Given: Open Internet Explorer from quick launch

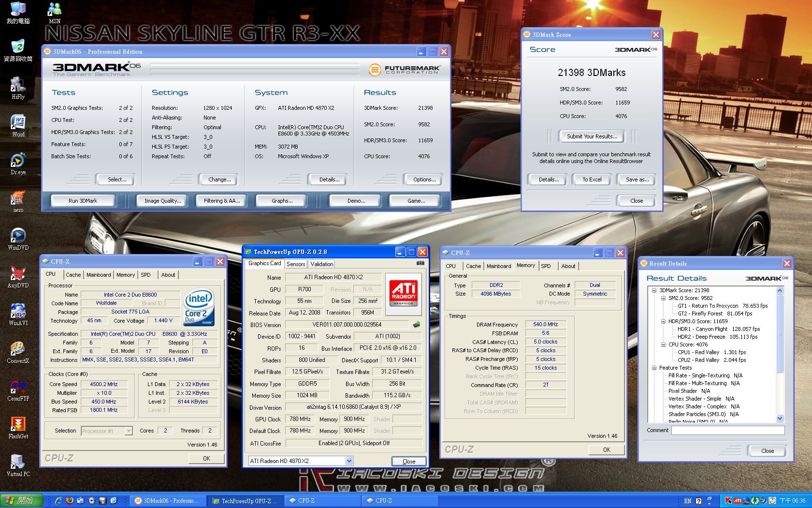Looking at the screenshot, I should (58, 501).
